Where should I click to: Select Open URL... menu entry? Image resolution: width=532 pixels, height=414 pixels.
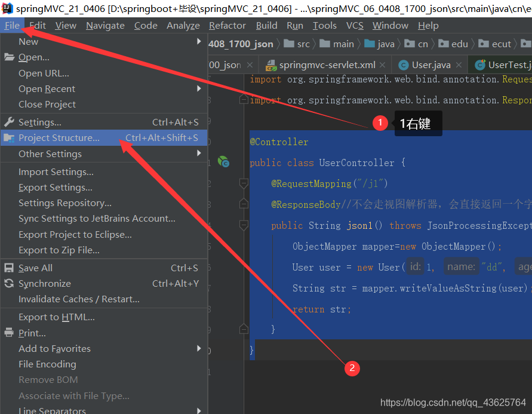pos(104,73)
